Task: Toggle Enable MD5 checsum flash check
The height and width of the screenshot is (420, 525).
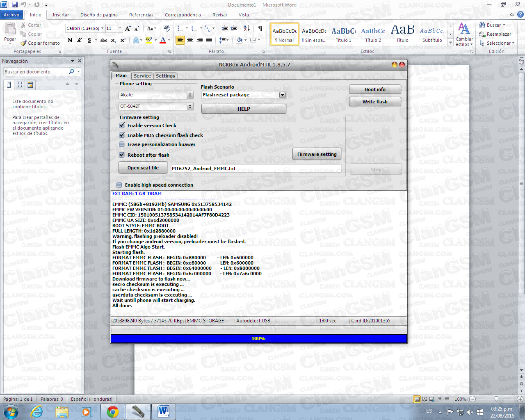Action: tap(122, 135)
